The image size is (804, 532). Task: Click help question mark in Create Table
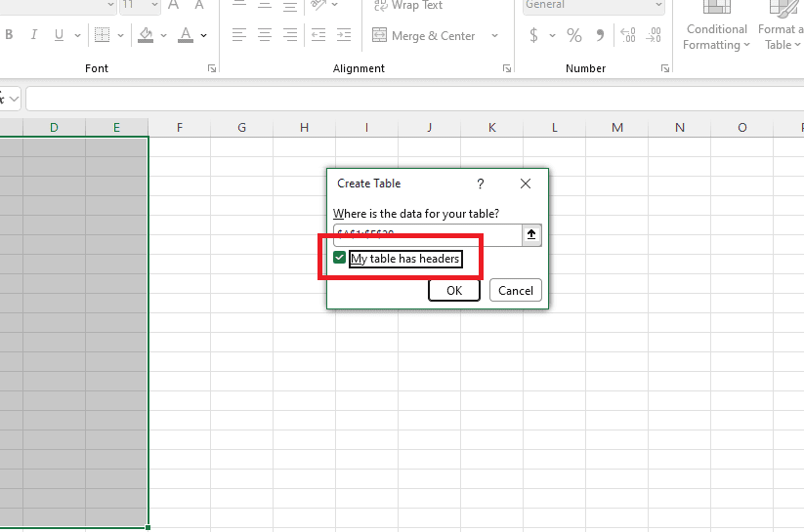point(480,184)
